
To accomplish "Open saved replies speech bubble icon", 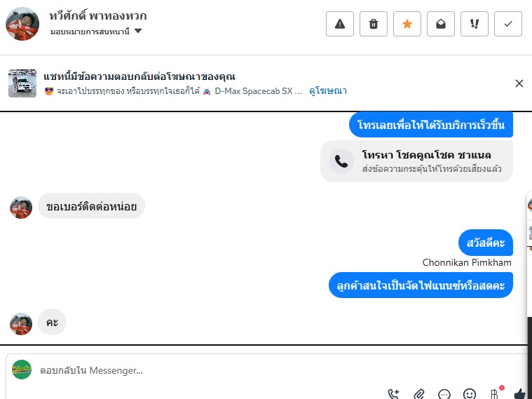I will click(x=444, y=394).
